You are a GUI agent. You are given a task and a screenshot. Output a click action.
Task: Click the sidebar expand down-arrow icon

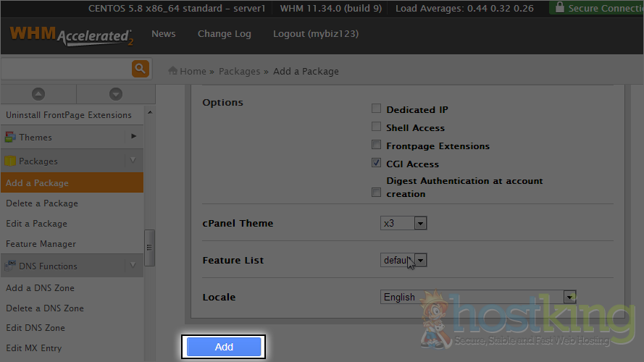click(115, 94)
